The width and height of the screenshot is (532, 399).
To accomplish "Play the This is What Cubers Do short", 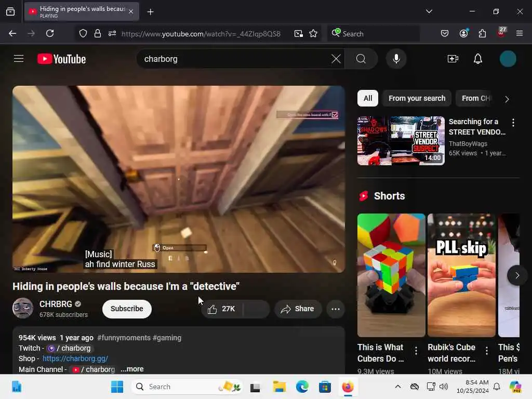I will [x=391, y=275].
